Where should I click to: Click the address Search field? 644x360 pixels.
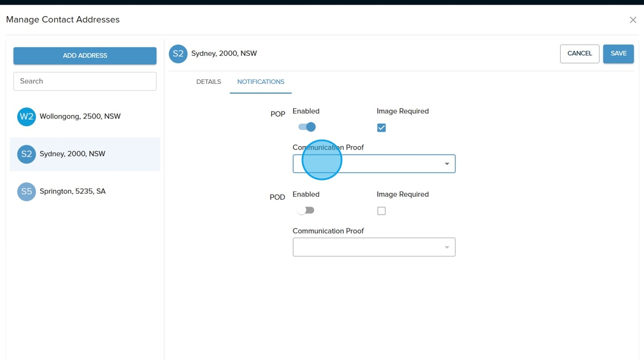coord(85,81)
